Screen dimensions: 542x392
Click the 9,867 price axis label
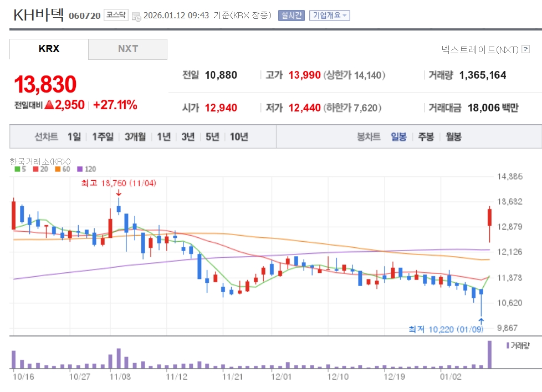[508, 328]
